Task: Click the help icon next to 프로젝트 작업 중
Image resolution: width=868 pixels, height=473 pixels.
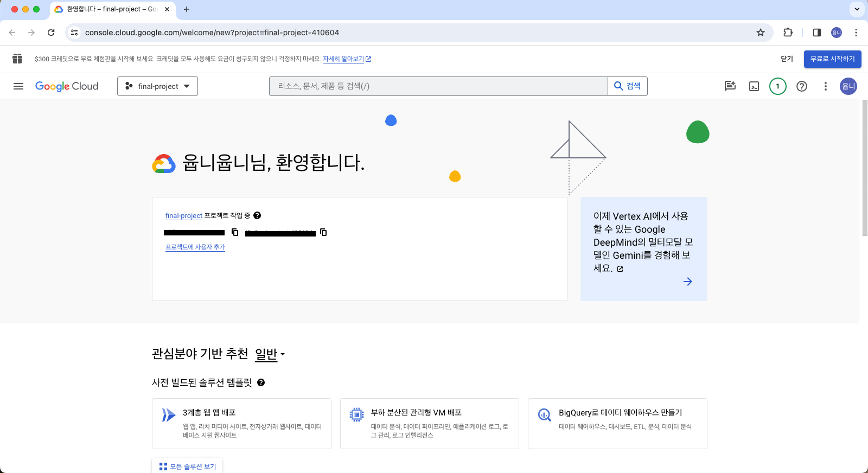Action: click(257, 215)
